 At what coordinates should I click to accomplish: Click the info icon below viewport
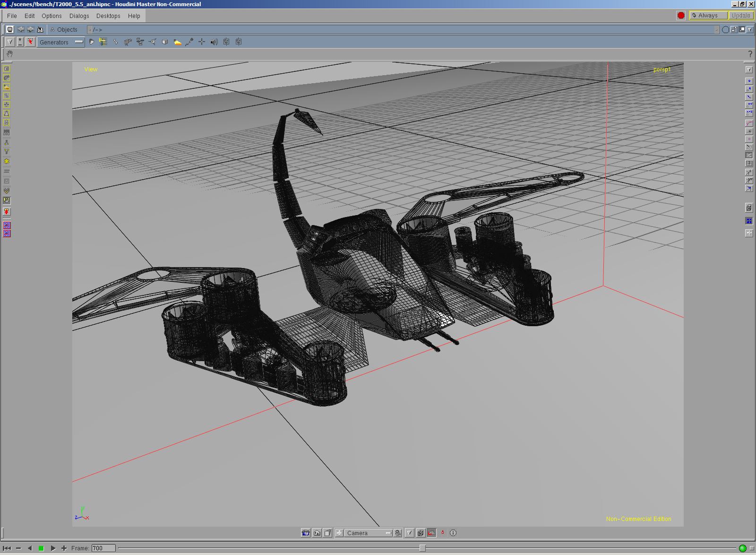coord(453,533)
